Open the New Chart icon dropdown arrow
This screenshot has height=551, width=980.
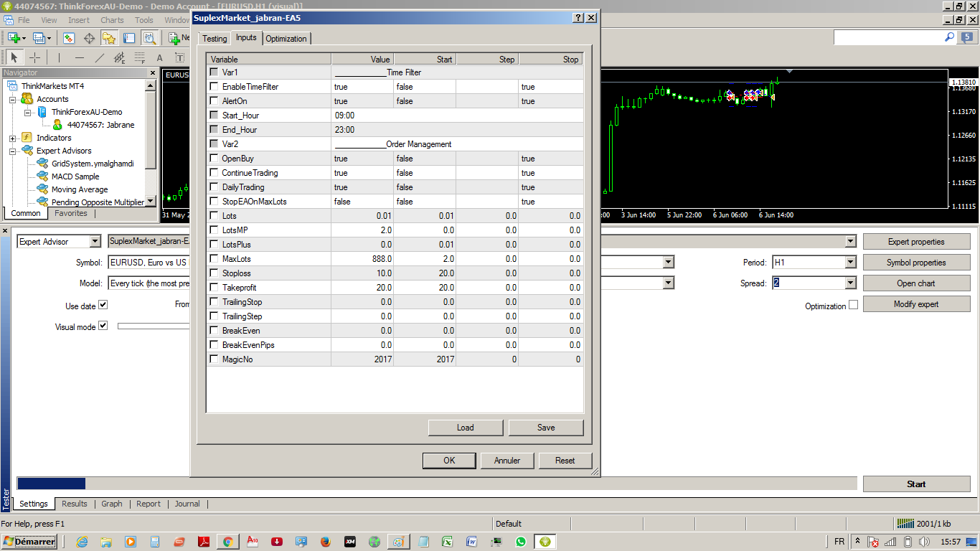24,38
